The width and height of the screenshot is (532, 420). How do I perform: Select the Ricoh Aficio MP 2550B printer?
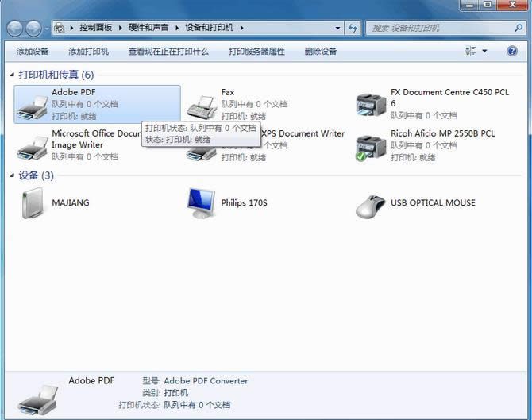click(x=371, y=147)
